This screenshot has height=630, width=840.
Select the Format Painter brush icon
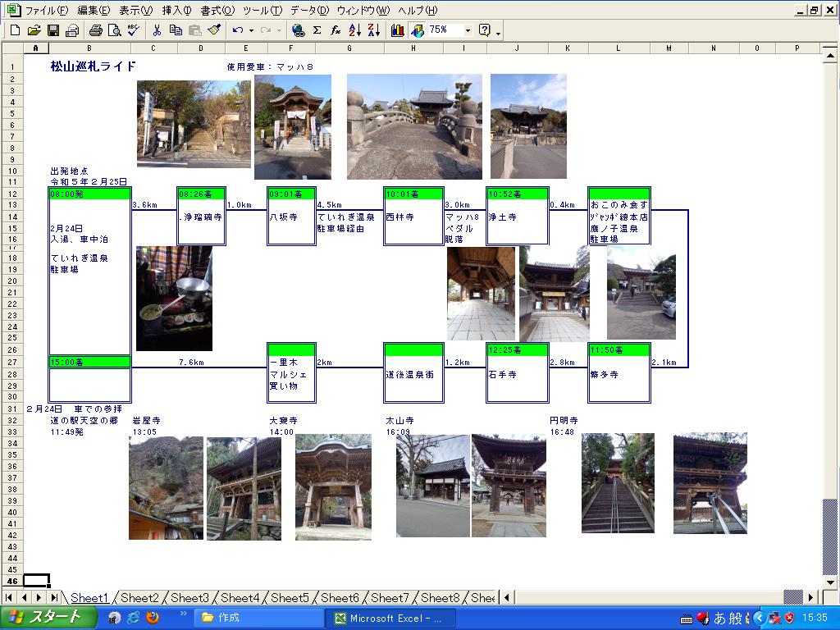[214, 30]
